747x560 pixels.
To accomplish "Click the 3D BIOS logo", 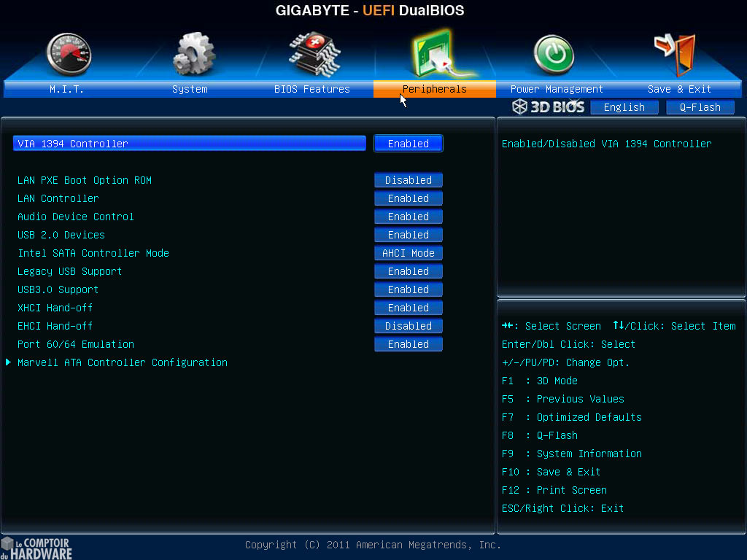I will 549,106.
